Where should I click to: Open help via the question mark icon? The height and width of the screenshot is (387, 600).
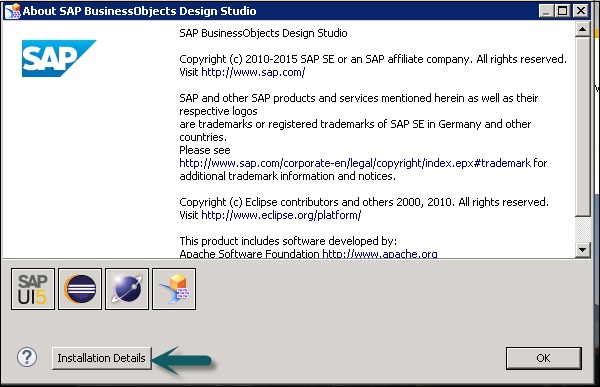[x=27, y=358]
